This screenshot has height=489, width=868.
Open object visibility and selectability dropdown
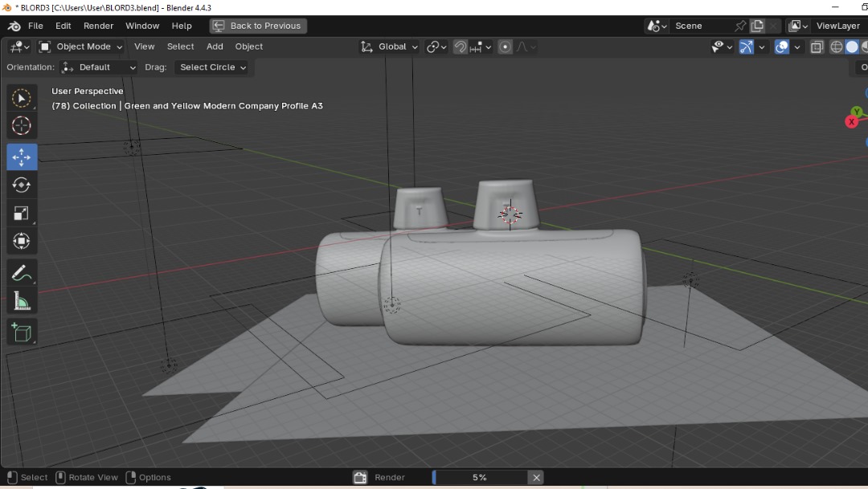[722, 47]
